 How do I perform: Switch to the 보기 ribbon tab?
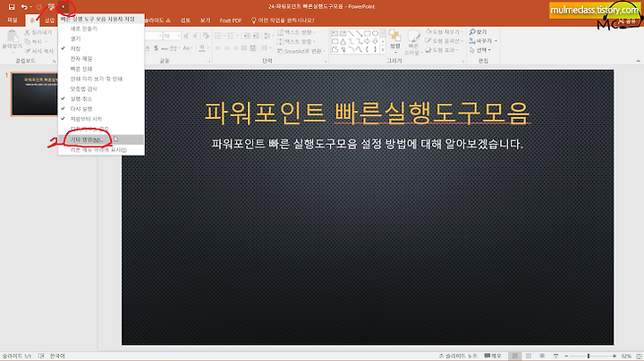[205, 20]
